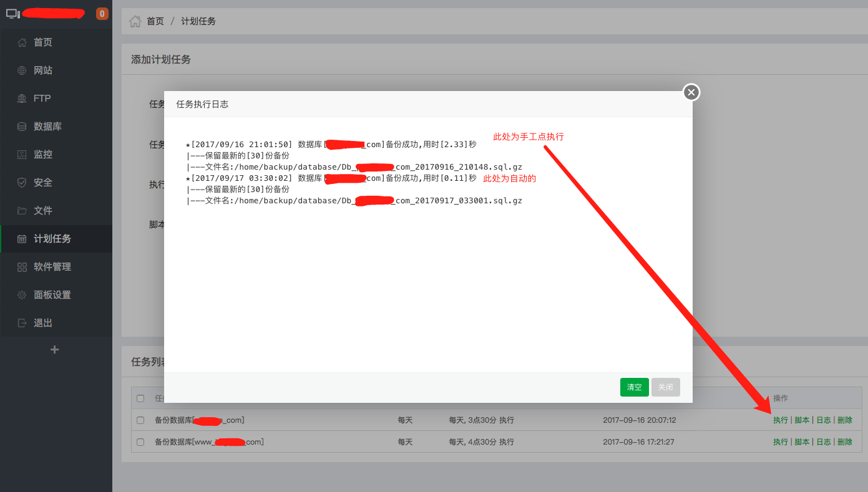868x492 pixels.
Task: Click the database icon next to 数据库
Action: click(x=22, y=127)
